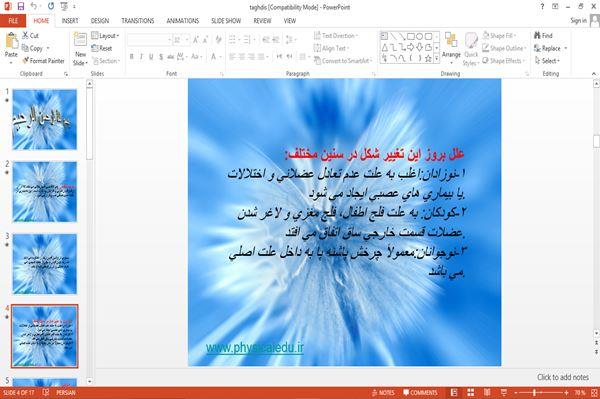The image size is (600, 399).
Task: Reset the slide layout
Action: click(x=102, y=48)
